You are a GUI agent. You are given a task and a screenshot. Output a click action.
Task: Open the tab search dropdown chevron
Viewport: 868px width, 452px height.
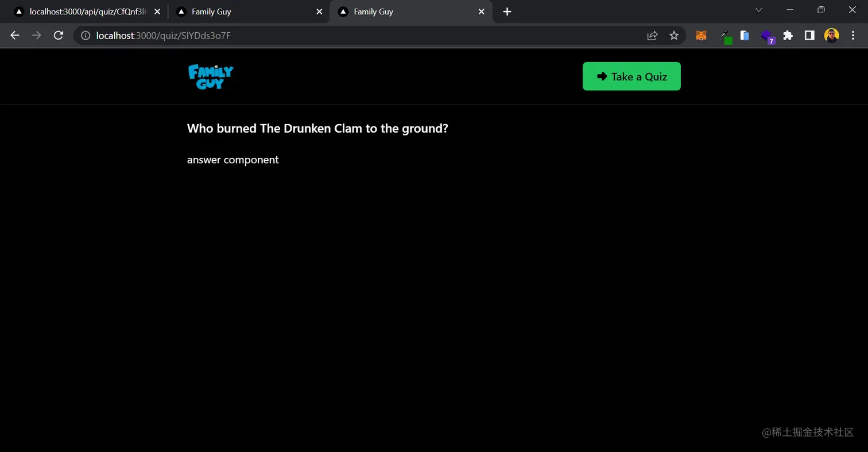point(759,10)
